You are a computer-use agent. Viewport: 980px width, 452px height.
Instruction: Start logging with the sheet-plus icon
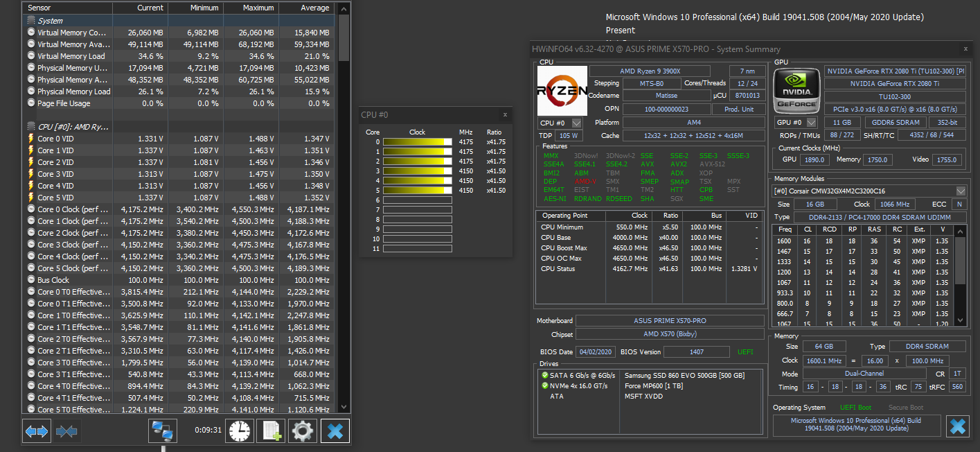271,431
